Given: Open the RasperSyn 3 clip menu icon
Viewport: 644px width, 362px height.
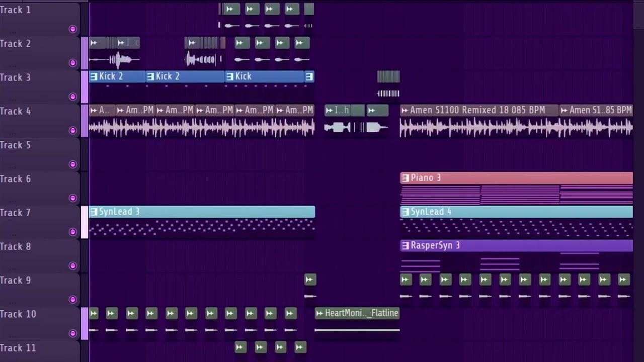Looking at the screenshot, I should [405, 245].
